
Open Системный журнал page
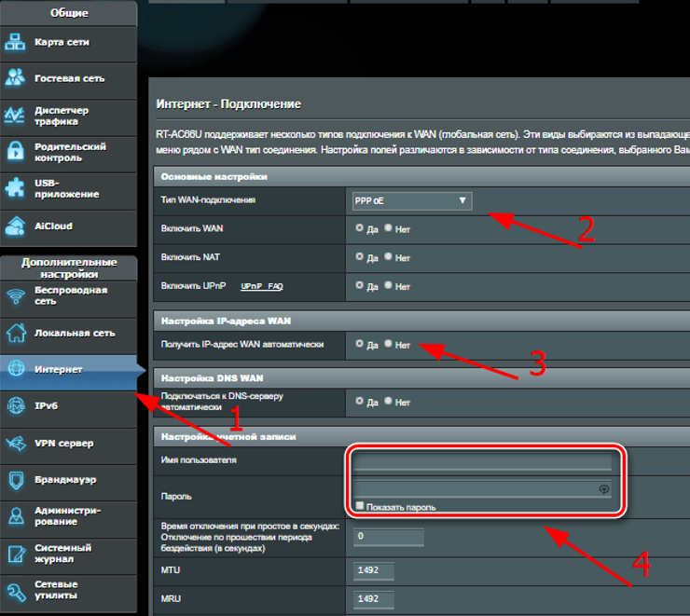68,556
